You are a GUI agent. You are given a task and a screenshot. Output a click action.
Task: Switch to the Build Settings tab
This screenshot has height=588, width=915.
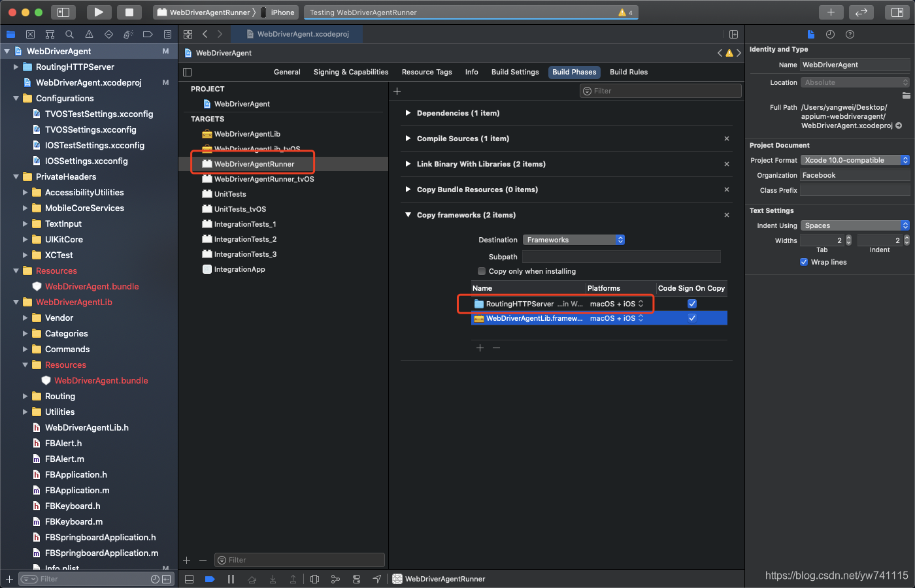pyautogui.click(x=515, y=72)
